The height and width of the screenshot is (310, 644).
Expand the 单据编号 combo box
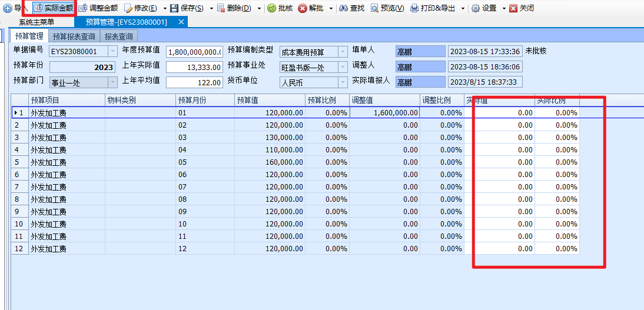112,51
